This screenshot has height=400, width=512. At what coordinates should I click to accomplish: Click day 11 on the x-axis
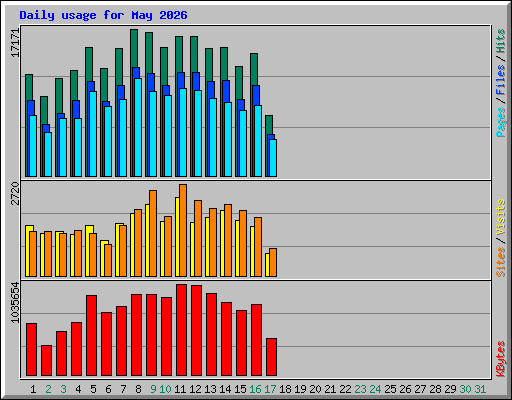(x=180, y=389)
